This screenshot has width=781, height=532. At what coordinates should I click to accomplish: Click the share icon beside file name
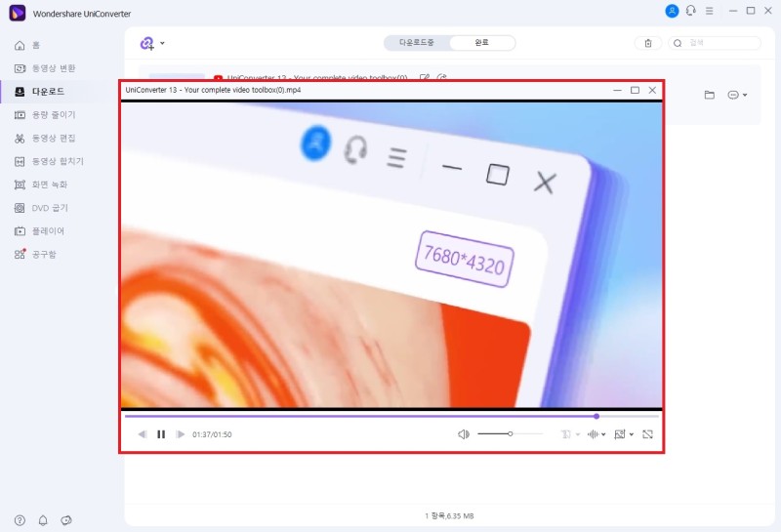click(x=441, y=78)
